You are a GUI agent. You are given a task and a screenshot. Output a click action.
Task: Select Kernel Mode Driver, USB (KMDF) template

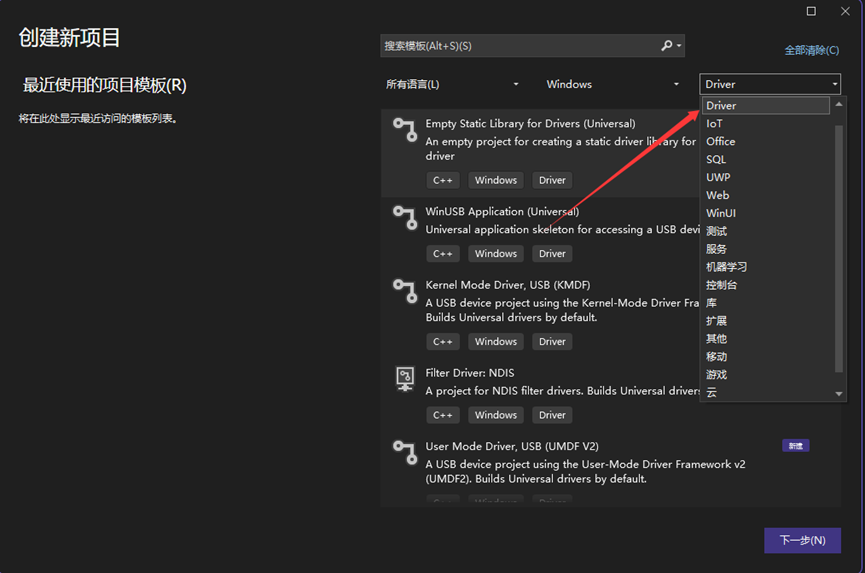coord(540,313)
